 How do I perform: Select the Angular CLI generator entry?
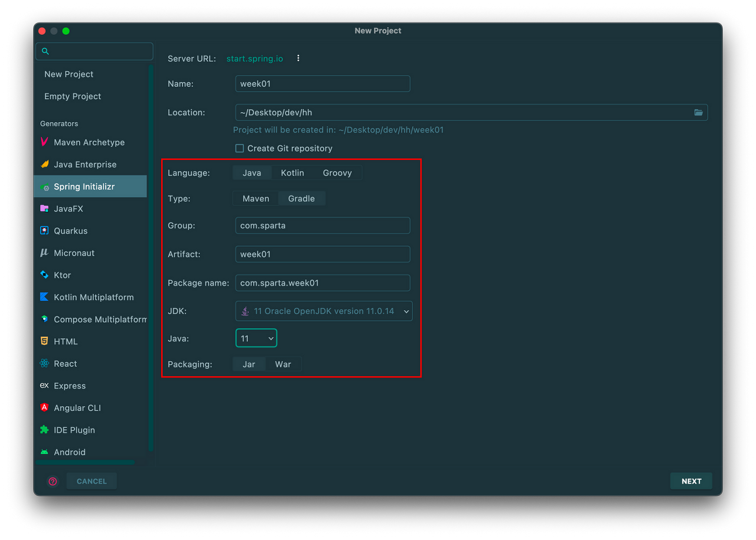[91, 408]
